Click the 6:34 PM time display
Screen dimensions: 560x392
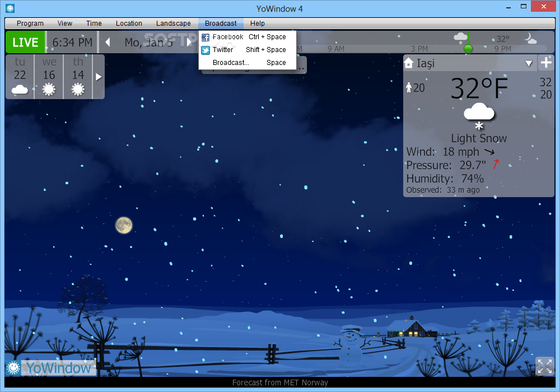(72, 42)
